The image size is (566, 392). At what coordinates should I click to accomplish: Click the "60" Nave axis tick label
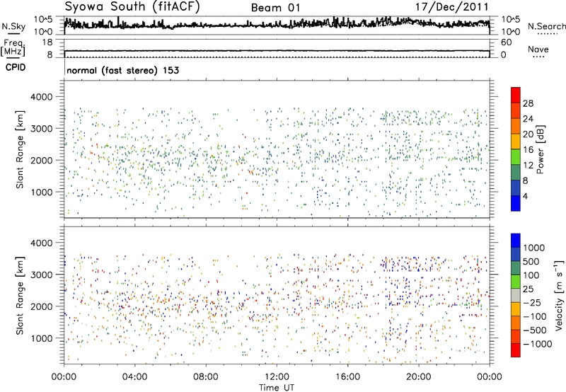[506, 42]
